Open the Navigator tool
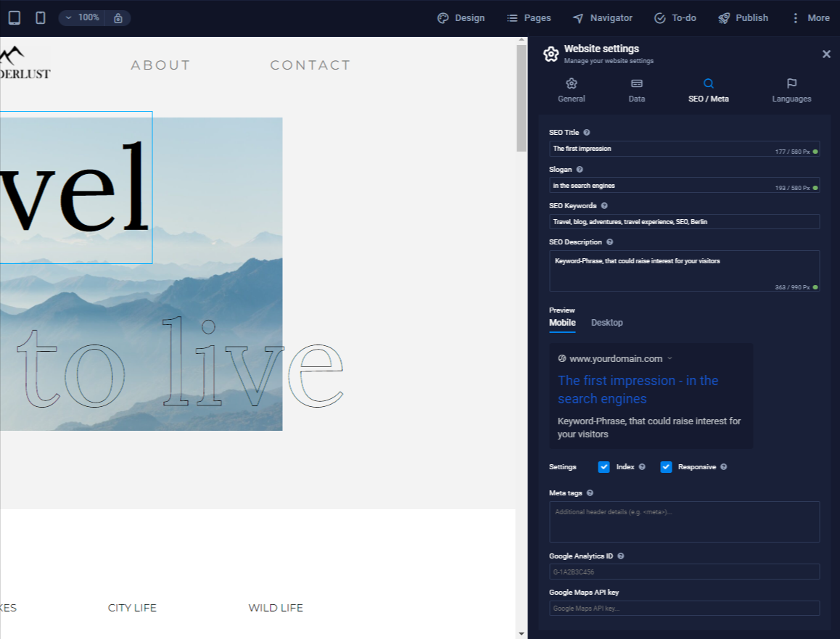Screen dimensions: 840x639 (602, 17)
